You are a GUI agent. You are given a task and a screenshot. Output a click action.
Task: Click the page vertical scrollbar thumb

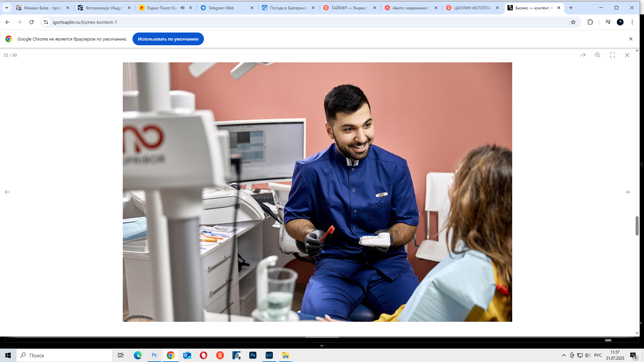[637, 226]
